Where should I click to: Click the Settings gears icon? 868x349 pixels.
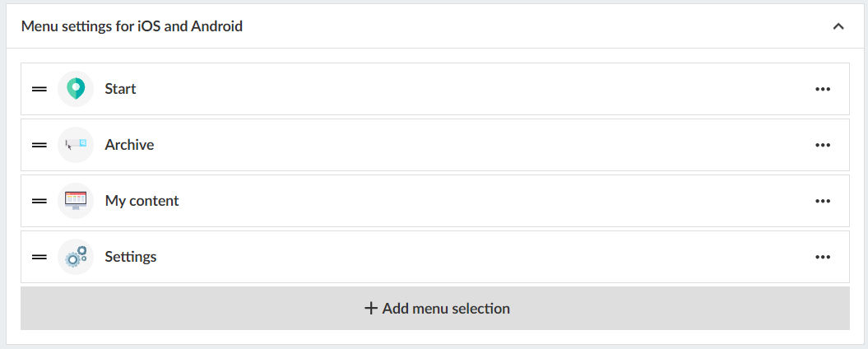click(x=76, y=257)
